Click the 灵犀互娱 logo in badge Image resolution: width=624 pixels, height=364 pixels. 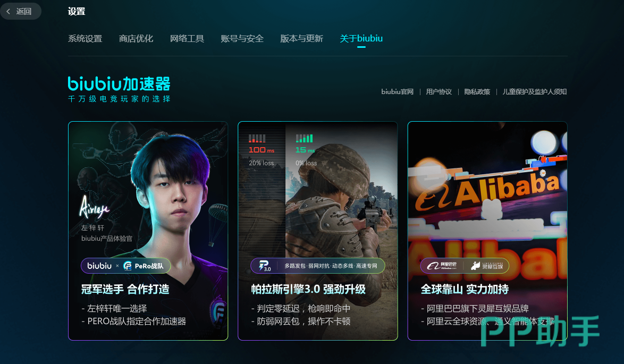pyautogui.click(x=487, y=266)
